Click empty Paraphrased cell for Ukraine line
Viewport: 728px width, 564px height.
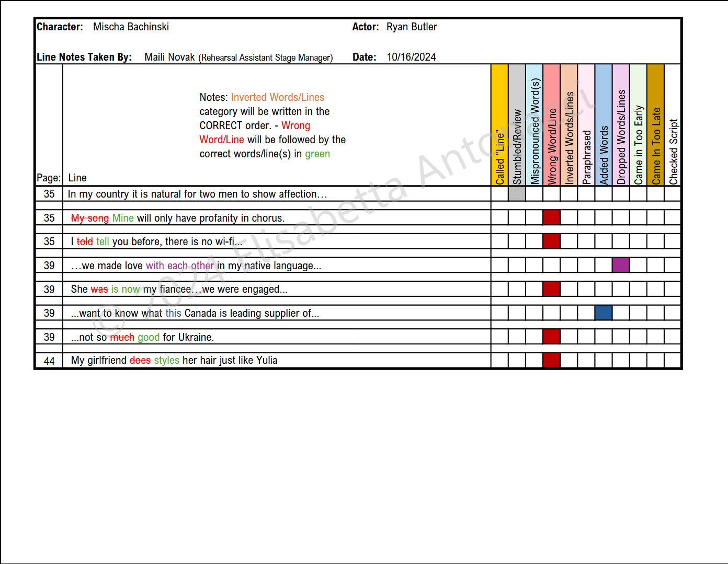586,337
